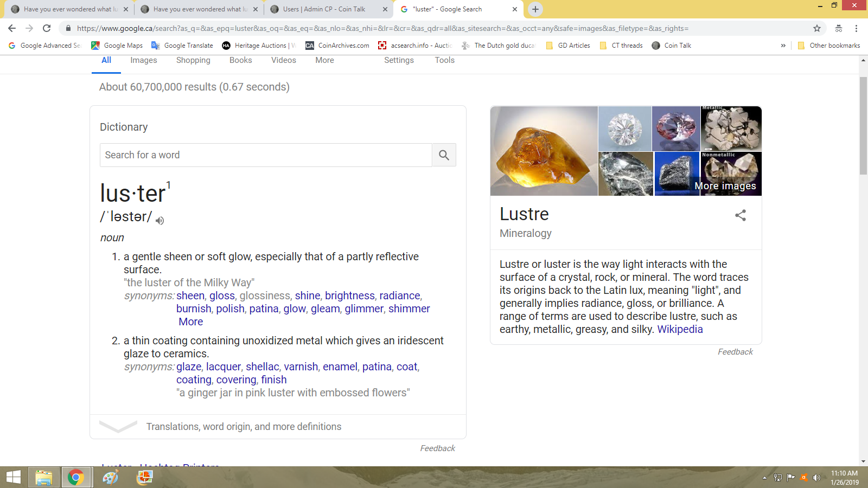Go back to the previous page
The width and height of the screenshot is (868, 488).
pos(12,28)
